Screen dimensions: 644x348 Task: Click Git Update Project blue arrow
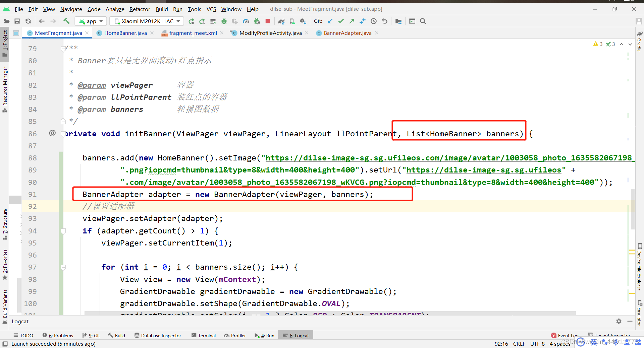coord(330,21)
